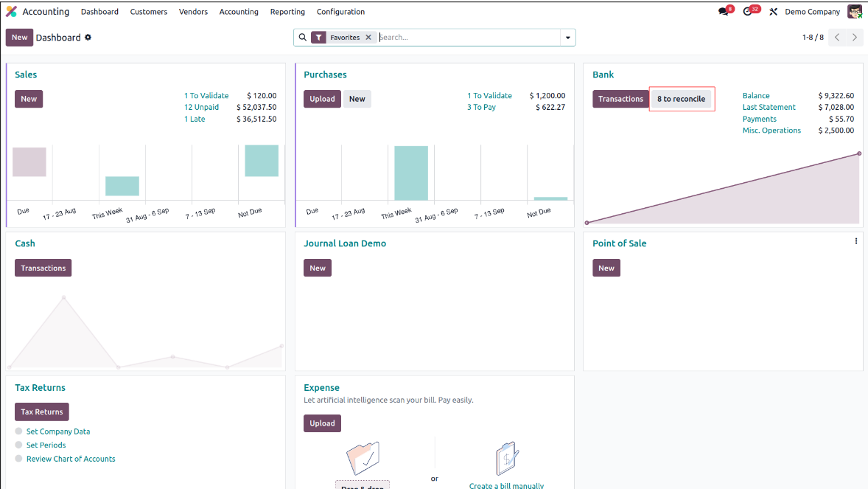Expand the search options dropdown arrow
The height and width of the screenshot is (489, 868).
point(567,38)
